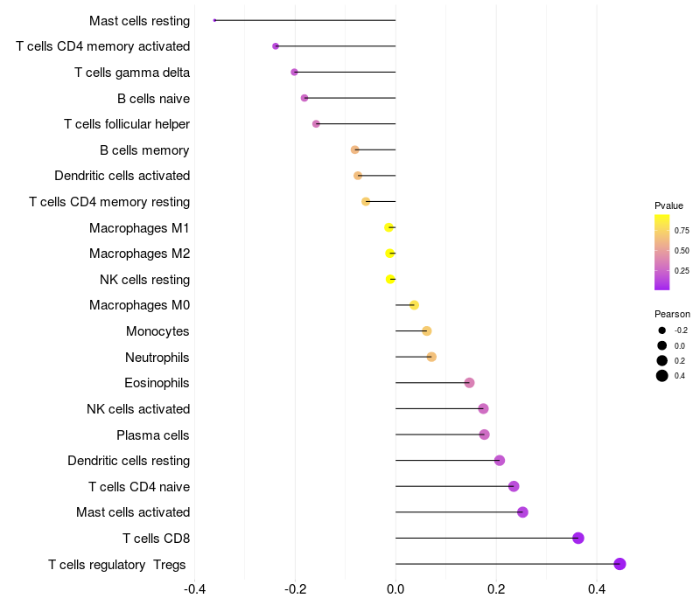Viewport: 700px width, 612px height.
Task: Click the 0.2 Pearson legend circle
Action: click(x=662, y=360)
